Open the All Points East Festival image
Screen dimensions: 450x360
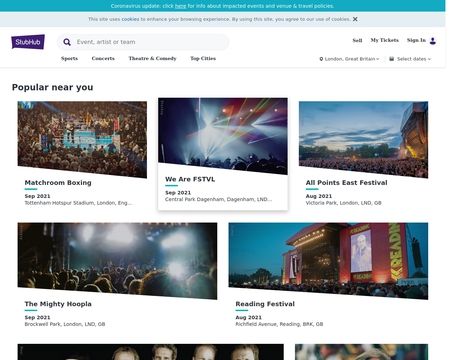click(364, 139)
